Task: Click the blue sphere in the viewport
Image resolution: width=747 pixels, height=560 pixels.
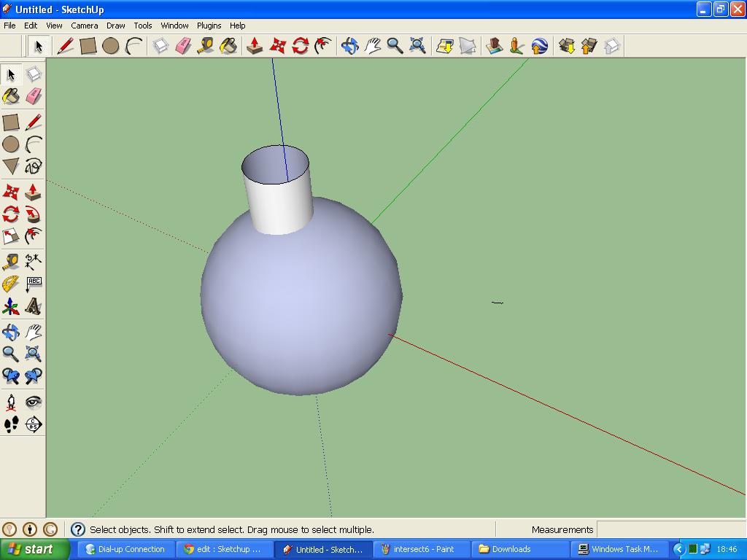Action: point(299,306)
